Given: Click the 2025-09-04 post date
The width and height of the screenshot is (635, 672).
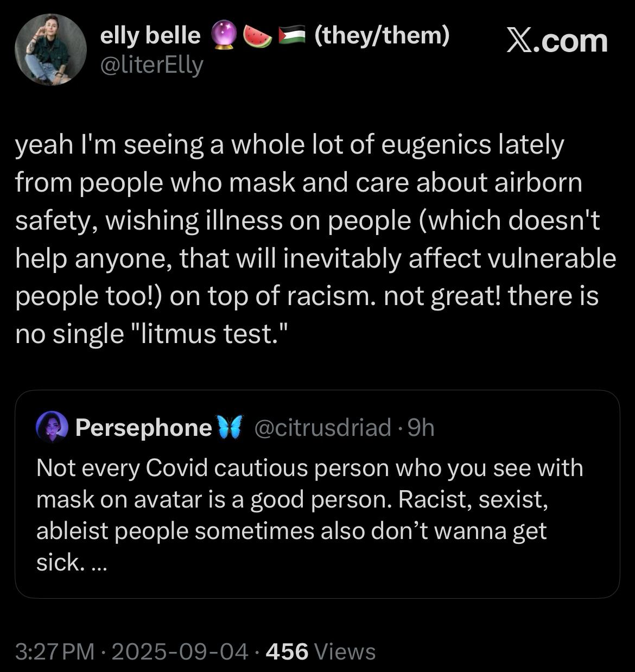Looking at the screenshot, I should (180, 651).
